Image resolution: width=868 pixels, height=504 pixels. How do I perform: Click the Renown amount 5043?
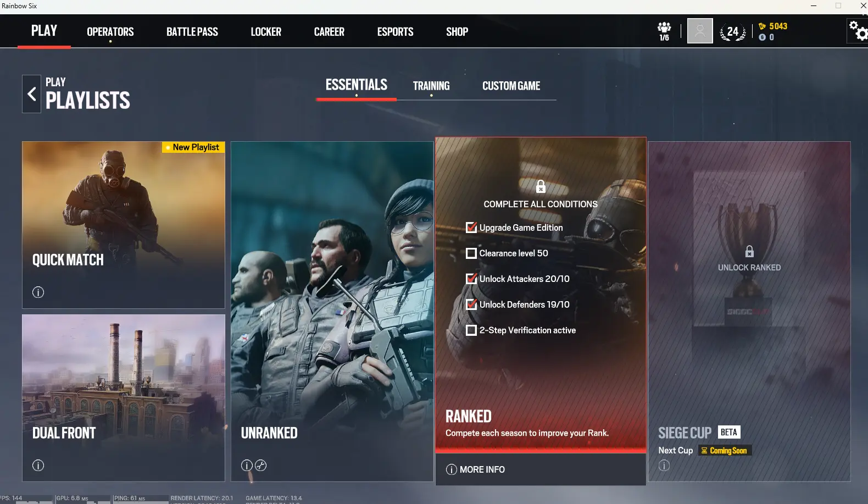click(778, 26)
